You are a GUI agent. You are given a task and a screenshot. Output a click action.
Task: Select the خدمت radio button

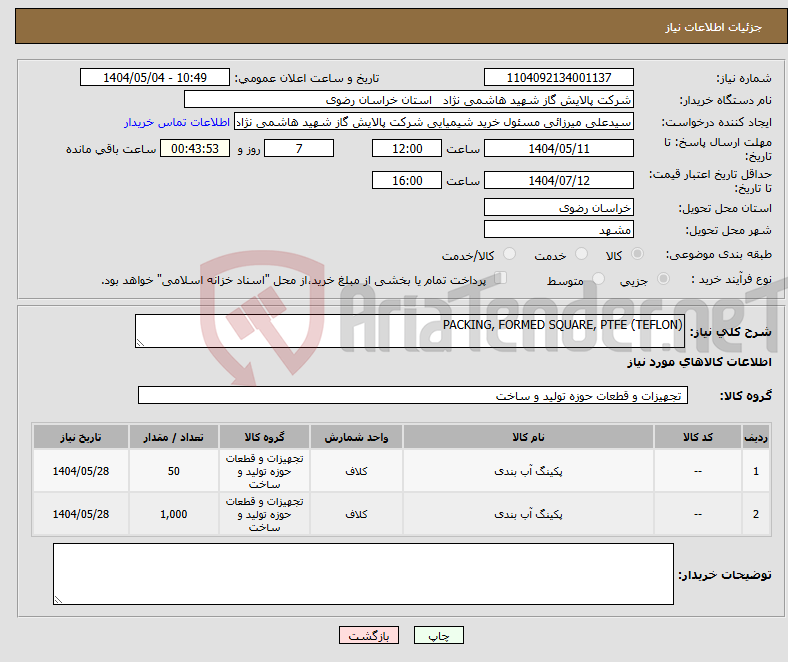[581, 254]
